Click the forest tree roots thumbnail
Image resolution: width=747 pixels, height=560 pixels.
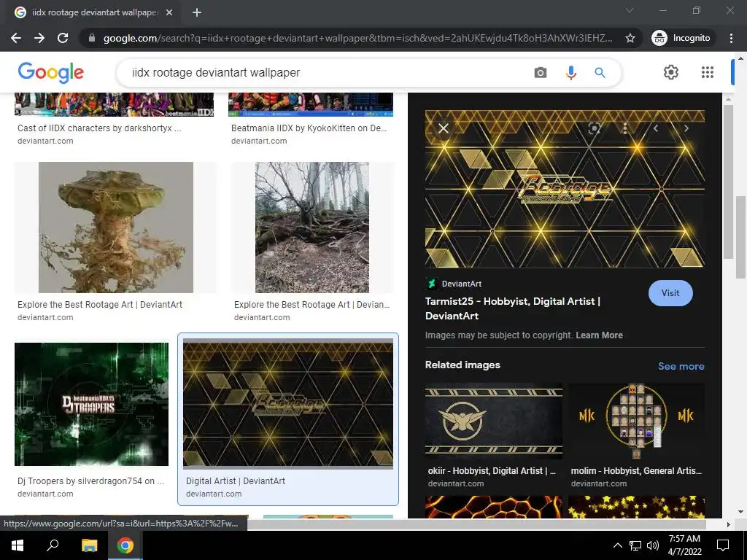click(x=312, y=227)
